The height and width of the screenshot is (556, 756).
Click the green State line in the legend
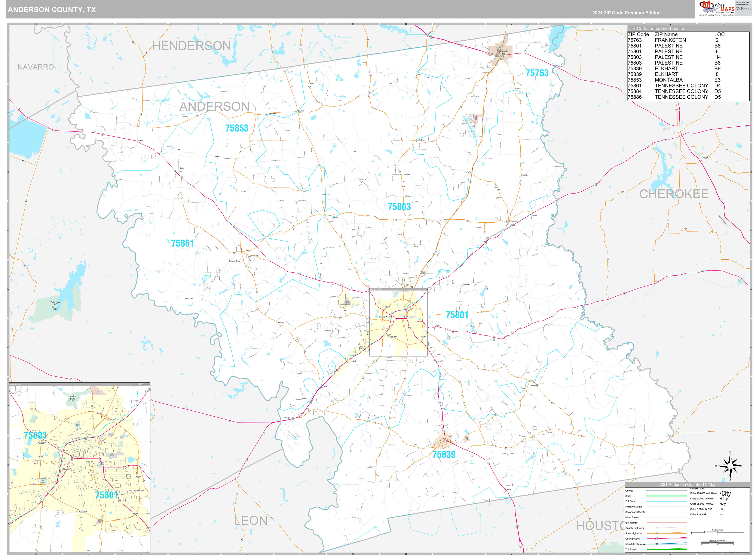(666, 496)
